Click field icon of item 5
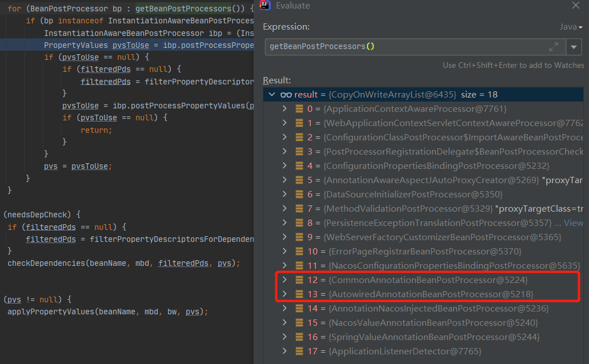 [x=299, y=180]
